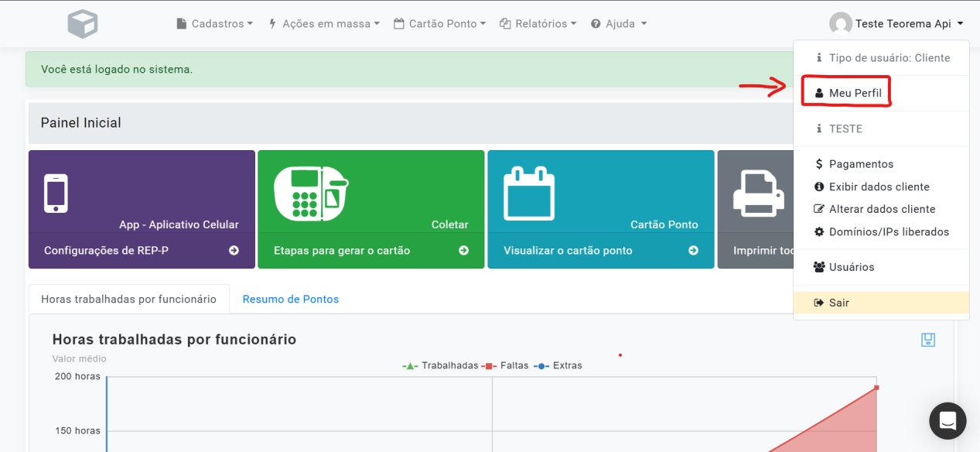
Task: Open the Relatórios dropdown menu
Action: tap(538, 24)
